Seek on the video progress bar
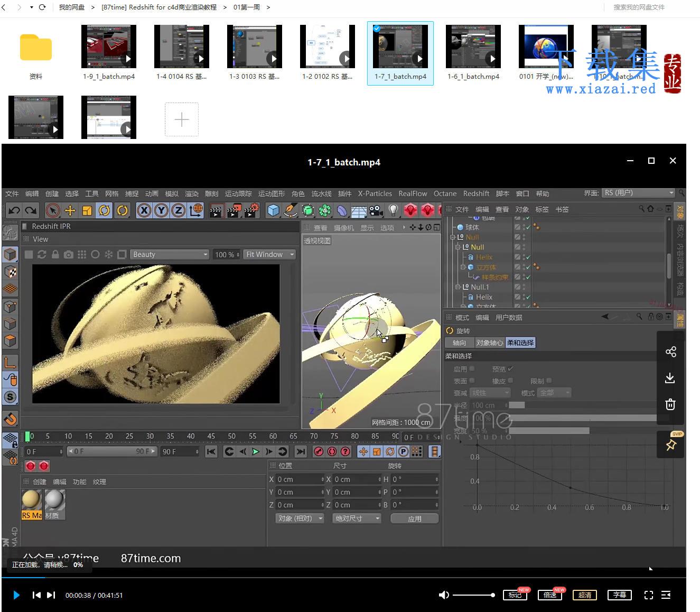Screen dimensions: 700x612 click(343, 578)
